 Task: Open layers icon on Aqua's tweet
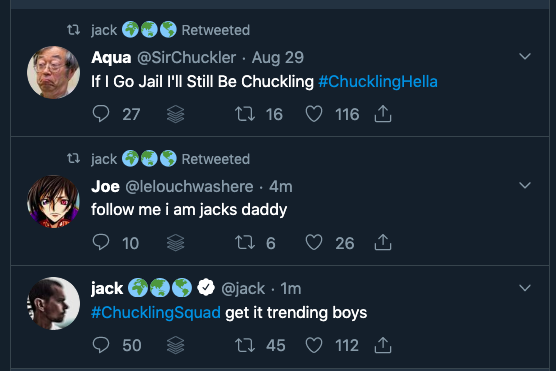[x=176, y=114]
